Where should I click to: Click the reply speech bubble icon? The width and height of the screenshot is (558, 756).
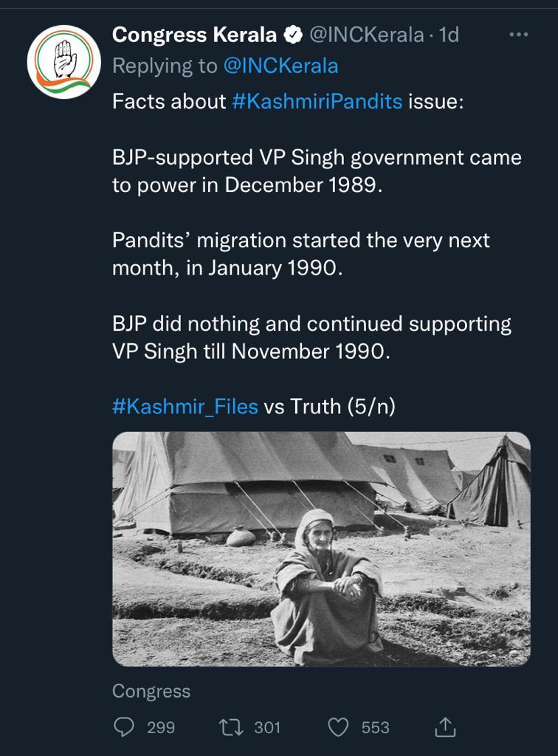point(123,728)
